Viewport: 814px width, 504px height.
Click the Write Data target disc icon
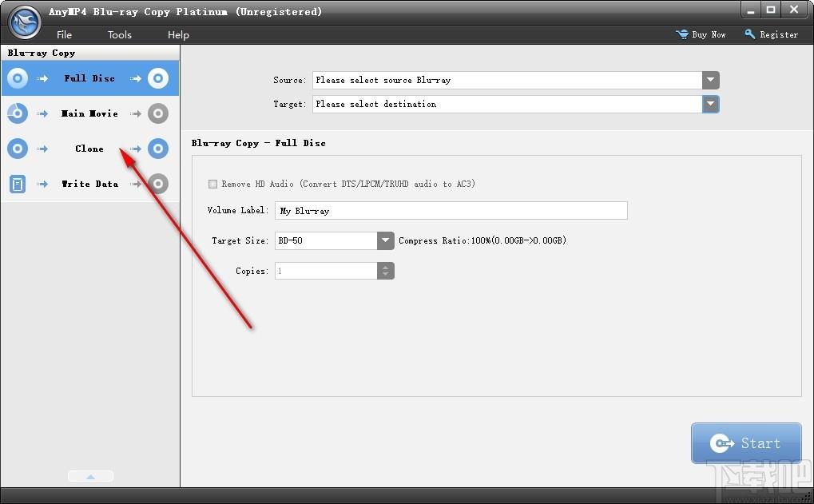click(x=158, y=184)
